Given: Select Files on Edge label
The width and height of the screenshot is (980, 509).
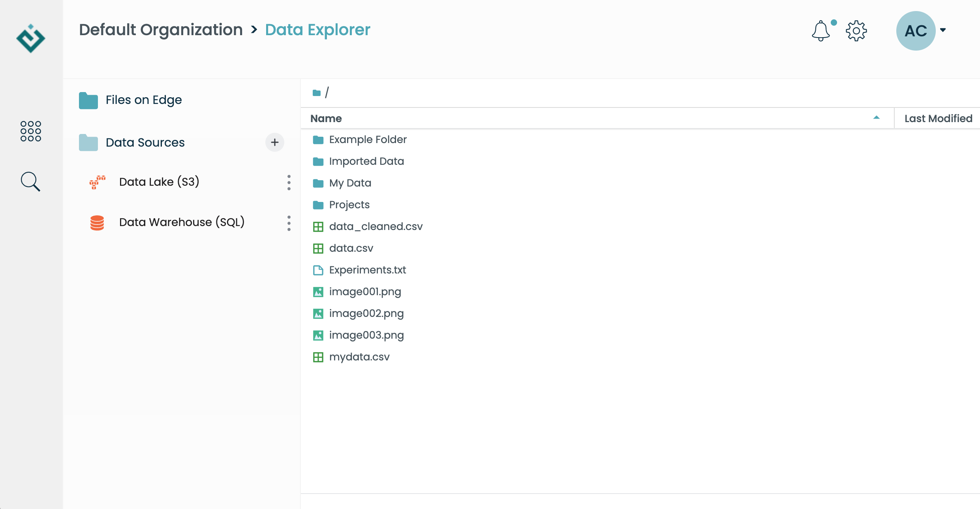Looking at the screenshot, I should (x=144, y=100).
